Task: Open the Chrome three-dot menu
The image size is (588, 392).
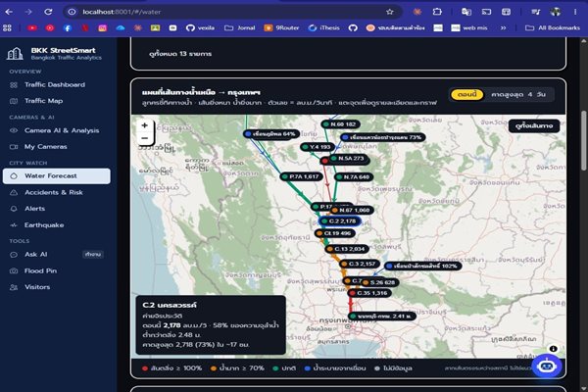Action: point(575,12)
